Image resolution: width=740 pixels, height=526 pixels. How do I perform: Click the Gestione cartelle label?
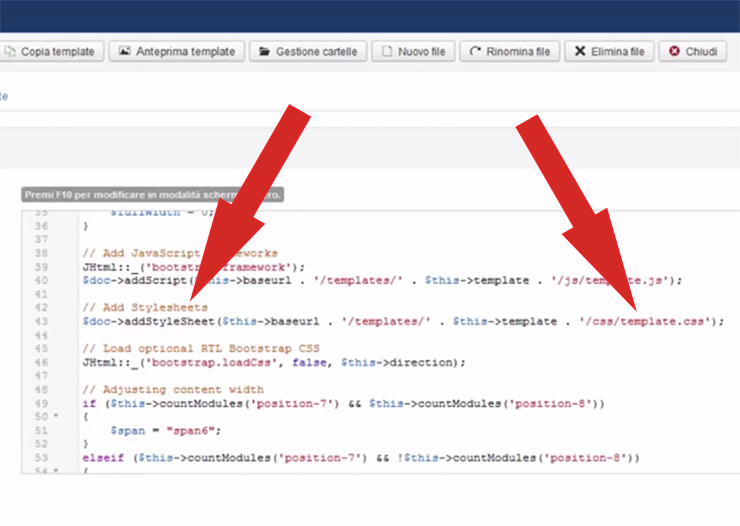click(317, 51)
